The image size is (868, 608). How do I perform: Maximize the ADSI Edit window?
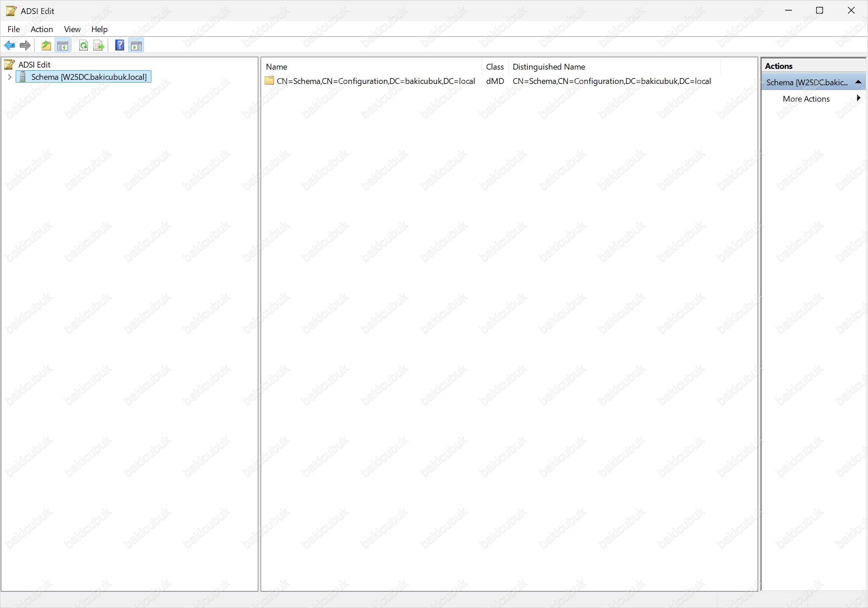819,11
